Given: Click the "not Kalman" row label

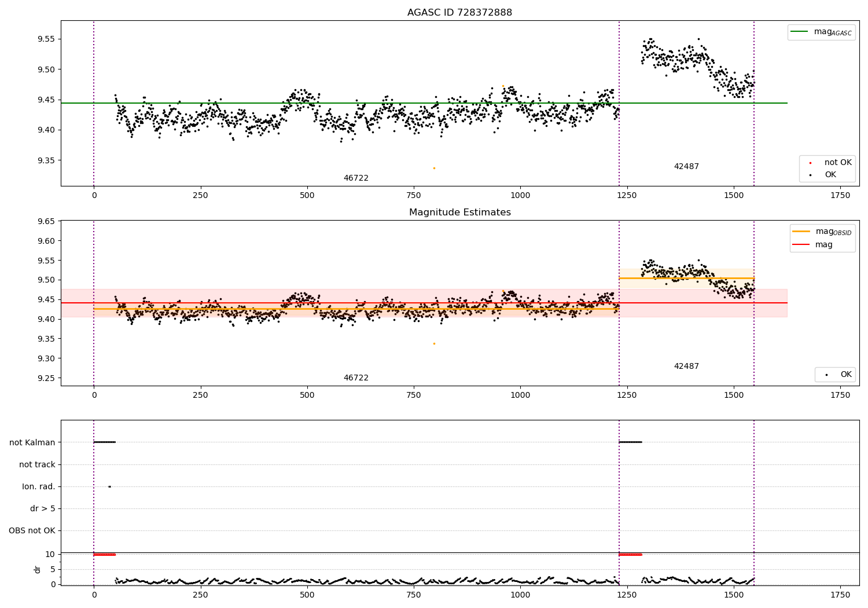Looking at the screenshot, I should click(32, 442).
